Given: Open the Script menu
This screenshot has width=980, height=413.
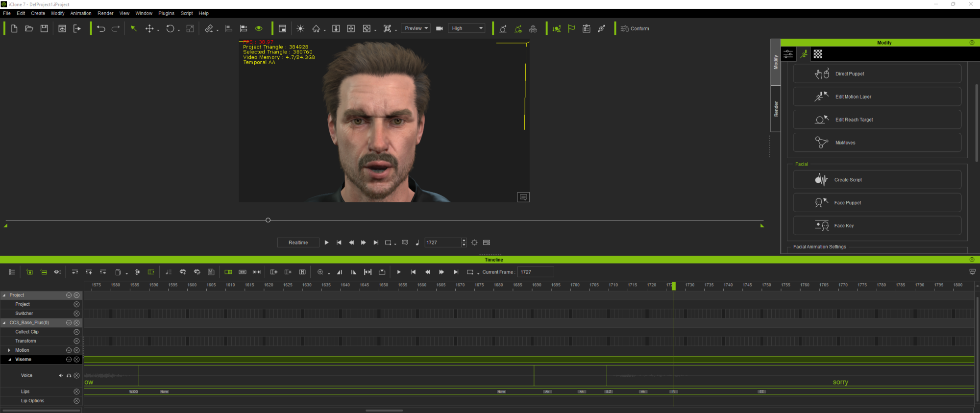Looking at the screenshot, I should [x=187, y=13].
